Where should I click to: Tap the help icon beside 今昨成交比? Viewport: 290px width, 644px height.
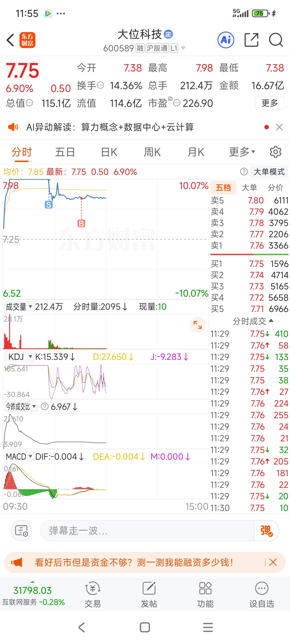coord(45,407)
